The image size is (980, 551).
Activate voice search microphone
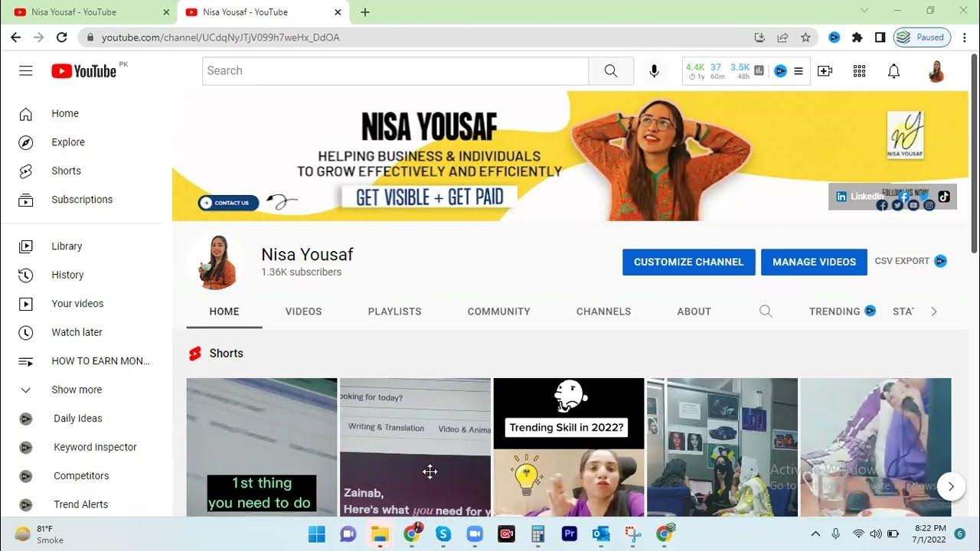click(654, 71)
